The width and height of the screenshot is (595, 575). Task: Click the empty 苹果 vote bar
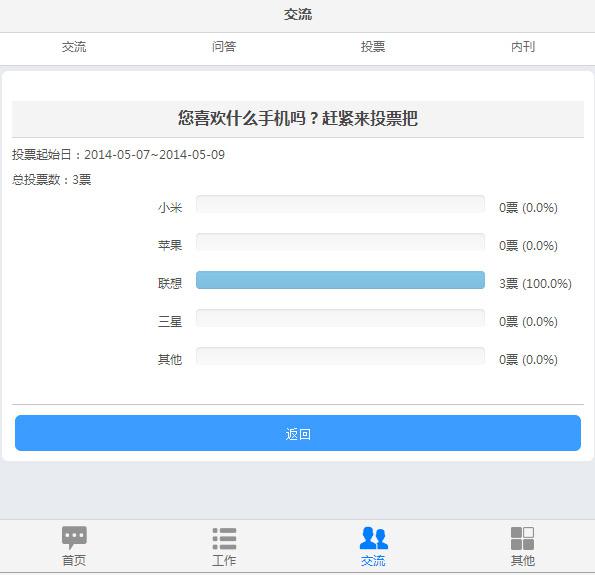pyautogui.click(x=340, y=242)
